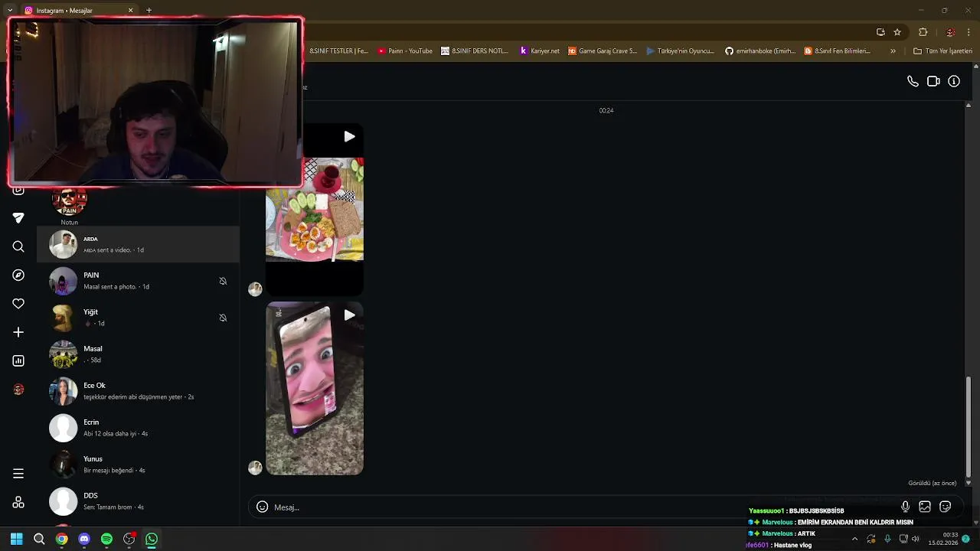Open conversation info icon
Viewport: 980px width, 551px height.
pos(954,81)
